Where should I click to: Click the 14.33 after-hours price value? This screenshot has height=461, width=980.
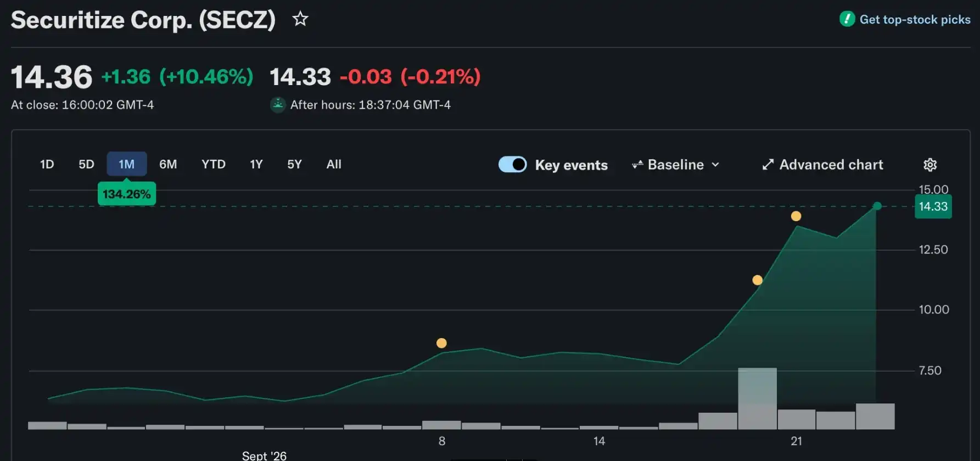point(300,77)
